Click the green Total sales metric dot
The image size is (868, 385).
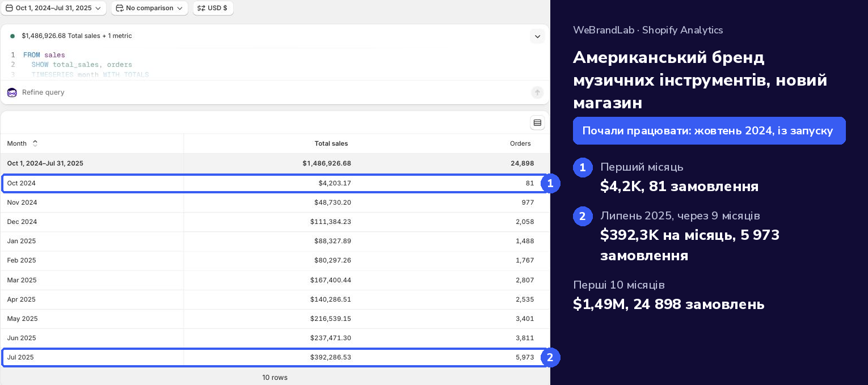point(12,36)
